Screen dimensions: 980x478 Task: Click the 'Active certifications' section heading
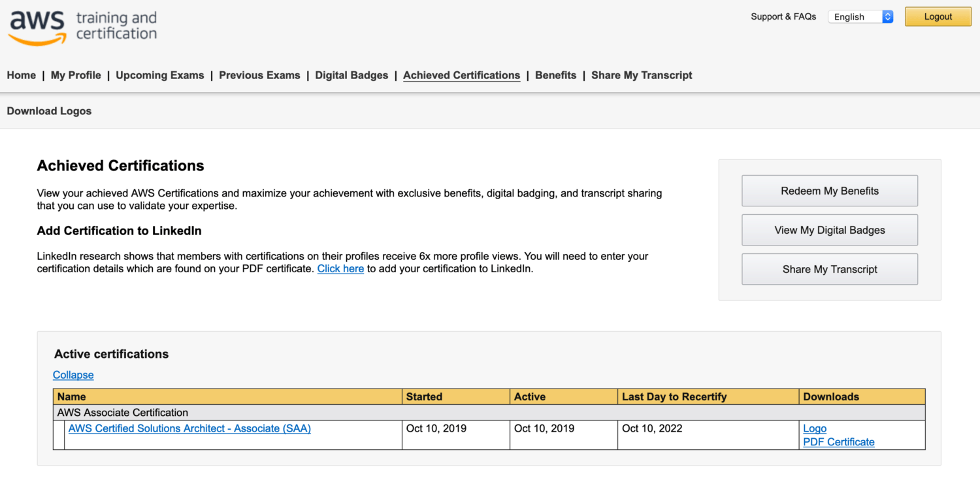tap(112, 354)
